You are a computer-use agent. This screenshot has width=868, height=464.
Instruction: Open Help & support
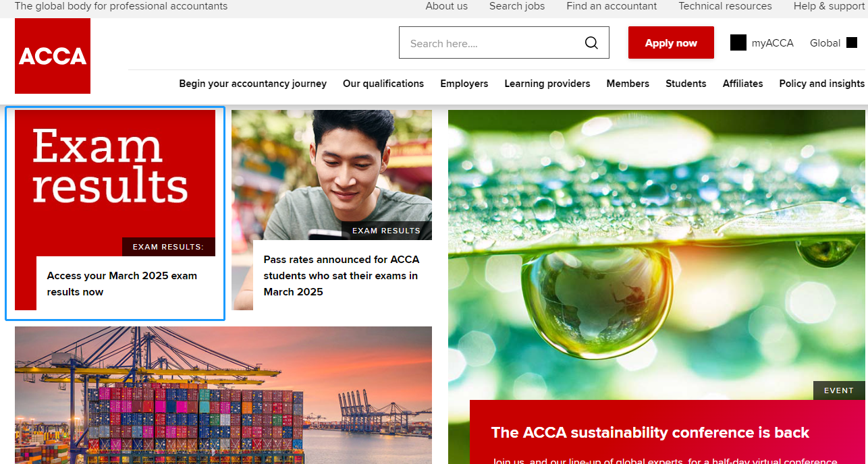point(829,6)
